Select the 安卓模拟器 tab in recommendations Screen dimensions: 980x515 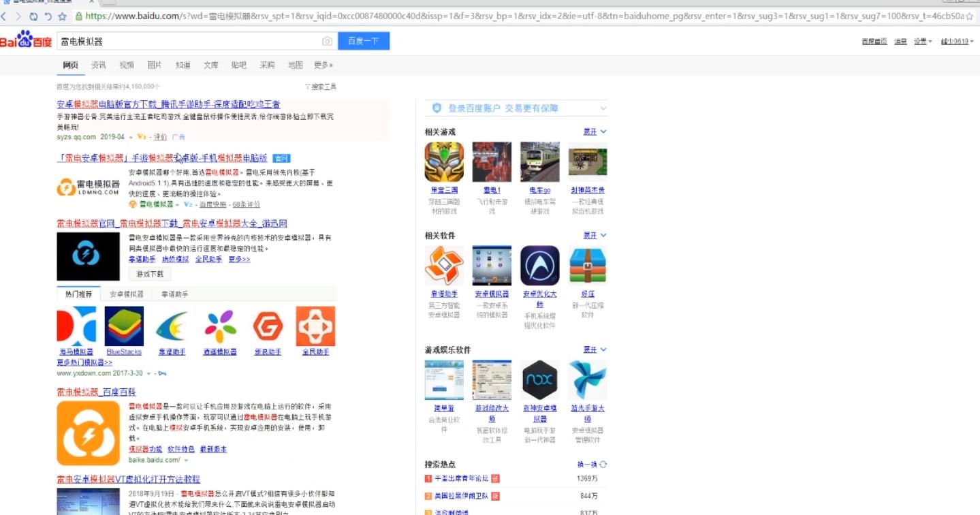coord(127,294)
